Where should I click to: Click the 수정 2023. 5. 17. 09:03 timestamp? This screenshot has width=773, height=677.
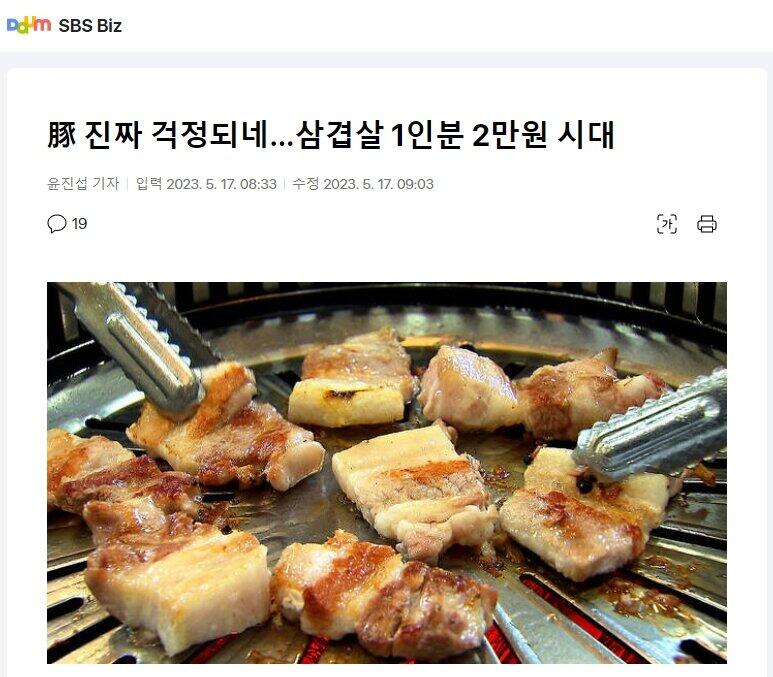[363, 184]
